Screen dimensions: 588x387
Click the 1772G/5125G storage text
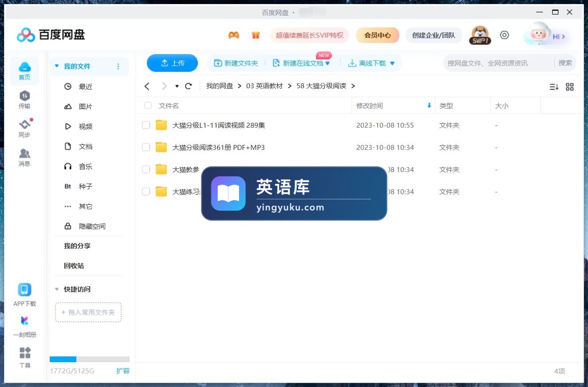72,371
